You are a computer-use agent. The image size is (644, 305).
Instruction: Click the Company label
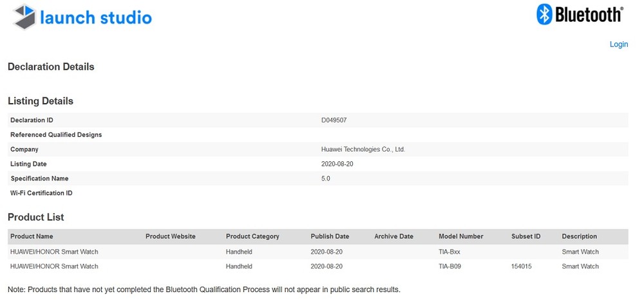(x=24, y=149)
